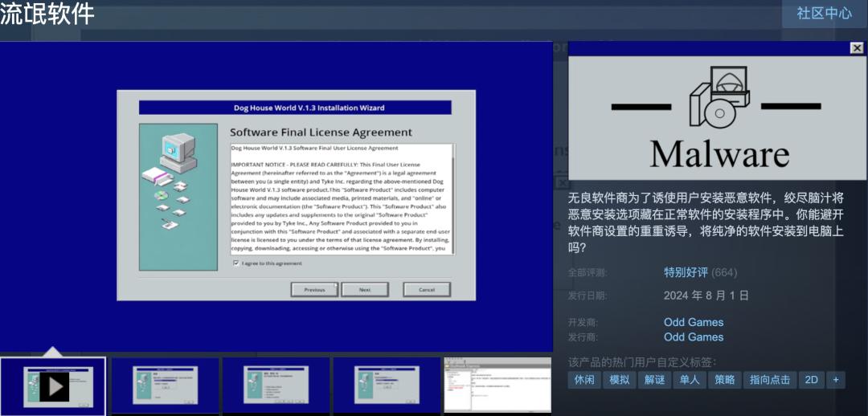Image resolution: width=868 pixels, height=416 pixels.
Task: Select the 策略 tag
Action: pos(725,380)
